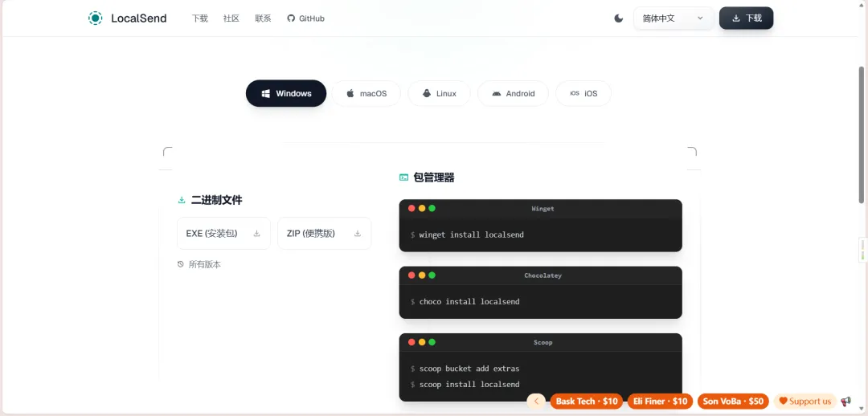Click the 二进制文件 heading
The width and height of the screenshot is (868, 416).
point(216,200)
